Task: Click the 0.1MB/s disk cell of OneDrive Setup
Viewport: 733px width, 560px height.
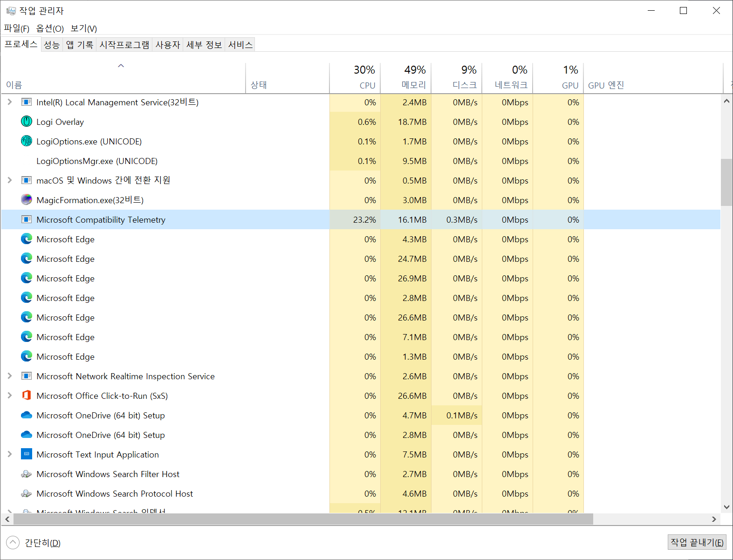Action: pos(457,415)
